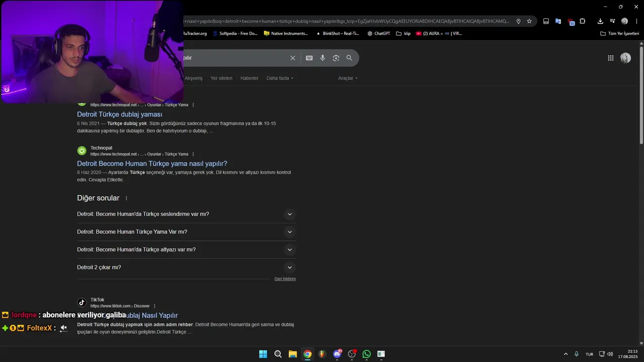Switch to the Haberler tab
The height and width of the screenshot is (362, 644).
click(250, 78)
